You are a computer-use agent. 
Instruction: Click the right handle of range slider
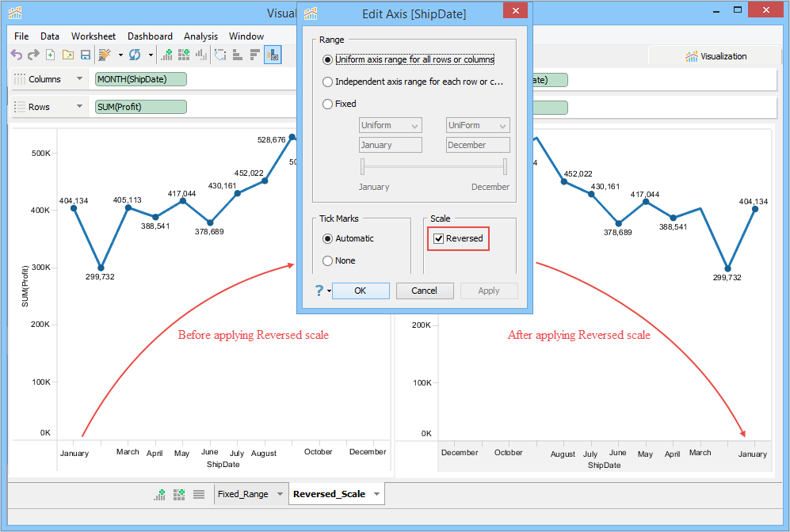point(505,166)
